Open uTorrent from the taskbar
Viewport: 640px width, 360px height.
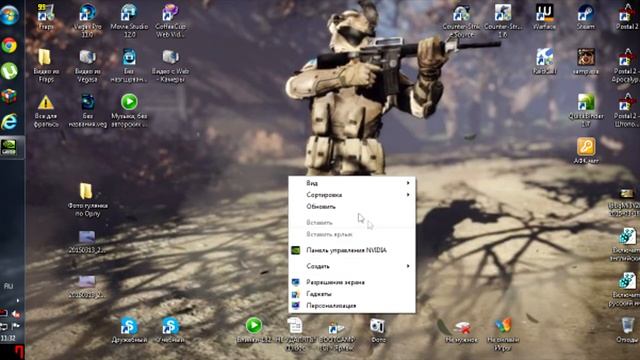(x=9, y=71)
